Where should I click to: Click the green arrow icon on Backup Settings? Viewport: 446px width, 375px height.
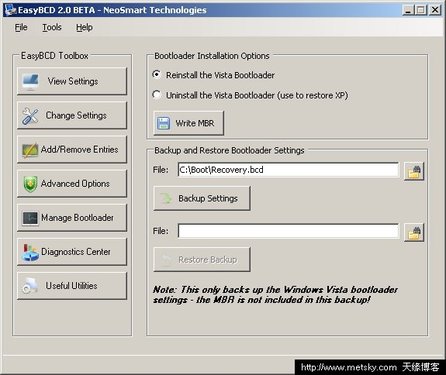point(166,199)
